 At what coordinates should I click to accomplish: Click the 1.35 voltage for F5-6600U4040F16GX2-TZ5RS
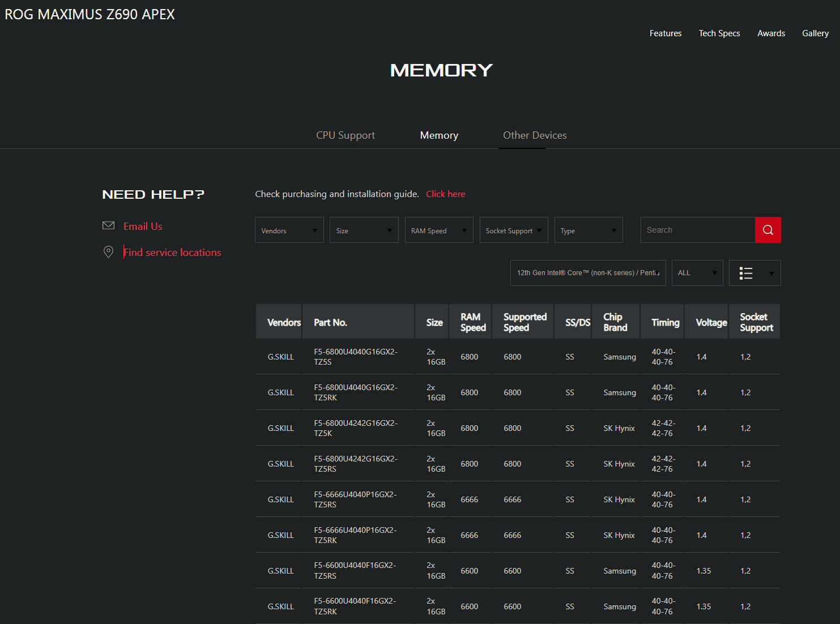click(x=703, y=571)
